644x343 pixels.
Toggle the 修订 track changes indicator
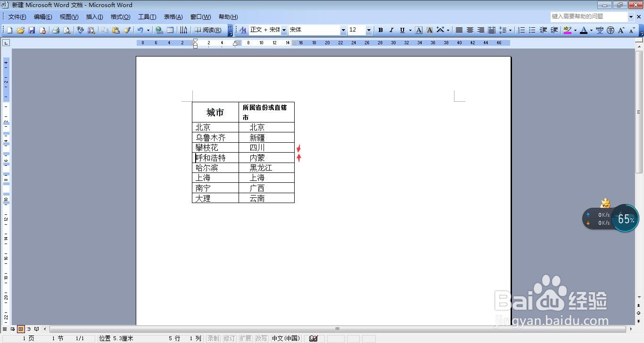click(x=229, y=338)
